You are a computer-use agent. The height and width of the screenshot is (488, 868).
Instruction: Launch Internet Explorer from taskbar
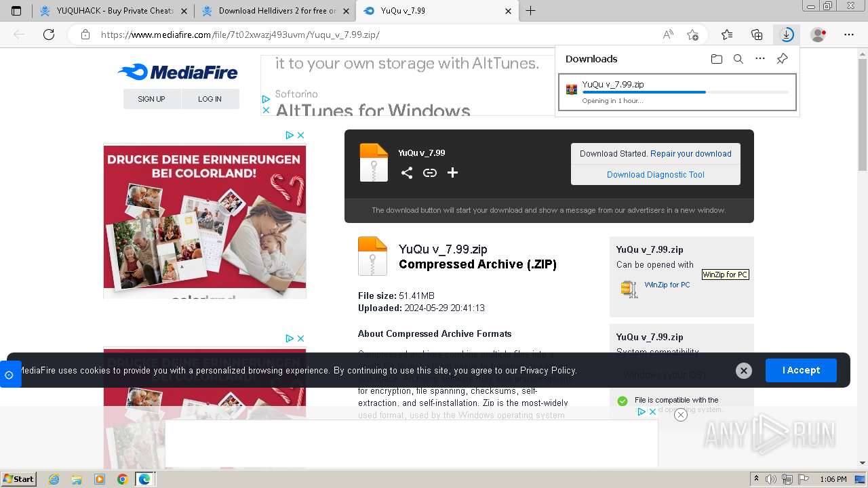tap(54, 479)
